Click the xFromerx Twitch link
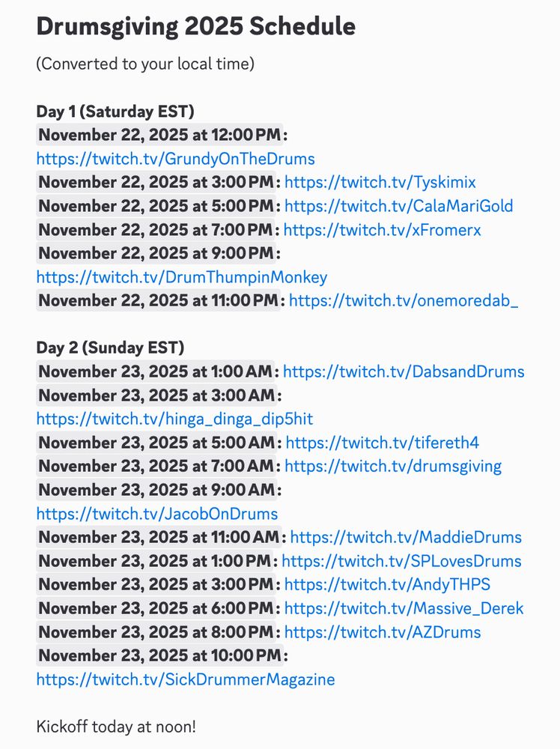Image resolution: width=560 pixels, height=749 pixels. pyautogui.click(x=382, y=230)
